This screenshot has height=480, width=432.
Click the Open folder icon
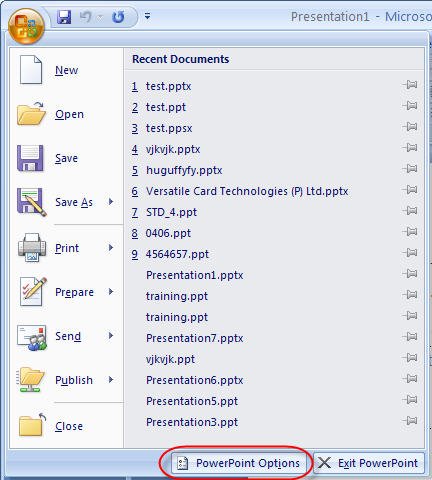coord(31,114)
